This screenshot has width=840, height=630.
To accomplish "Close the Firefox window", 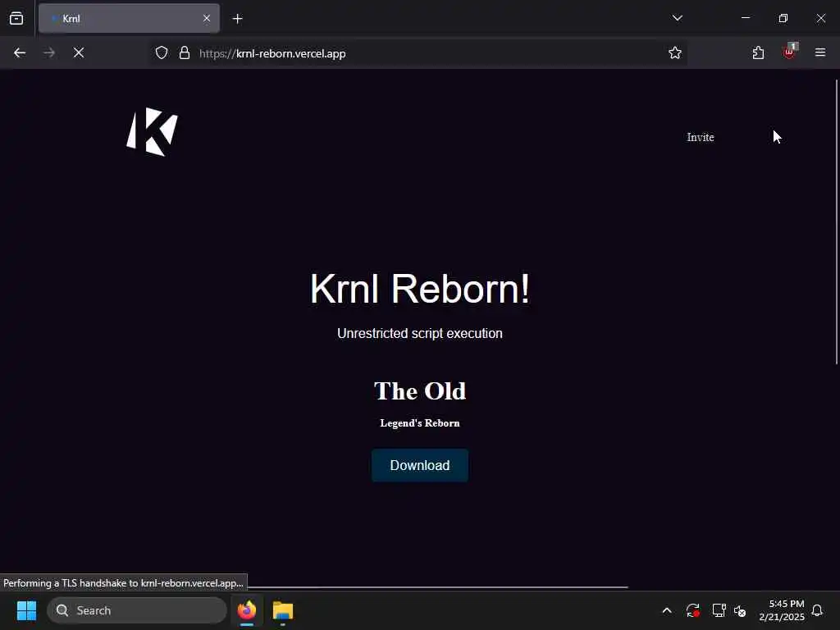I will click(x=820, y=18).
